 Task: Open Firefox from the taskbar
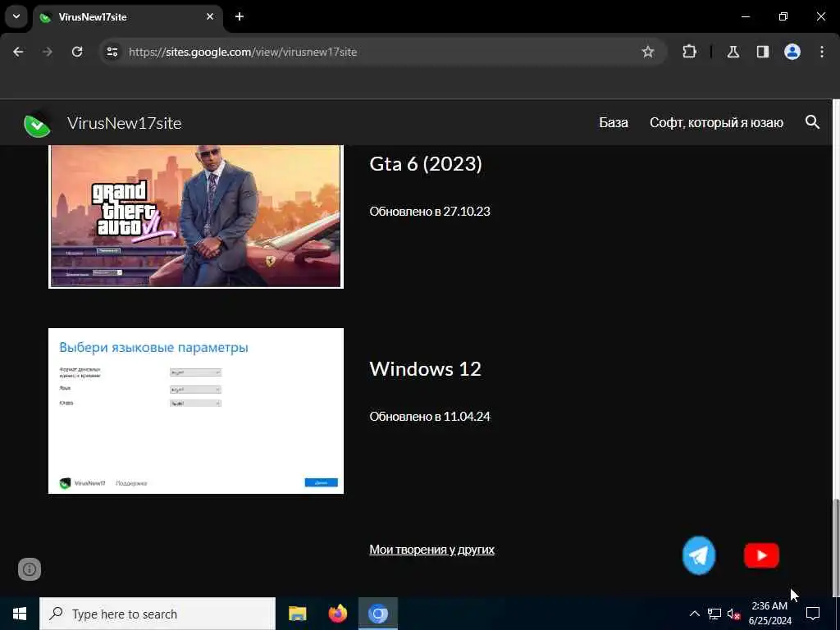(x=337, y=614)
